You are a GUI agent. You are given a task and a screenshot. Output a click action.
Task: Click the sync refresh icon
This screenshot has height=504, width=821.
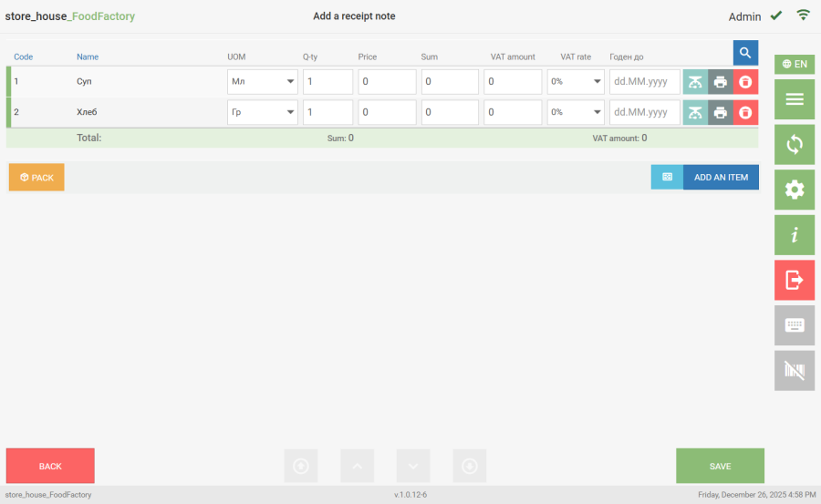(x=794, y=144)
